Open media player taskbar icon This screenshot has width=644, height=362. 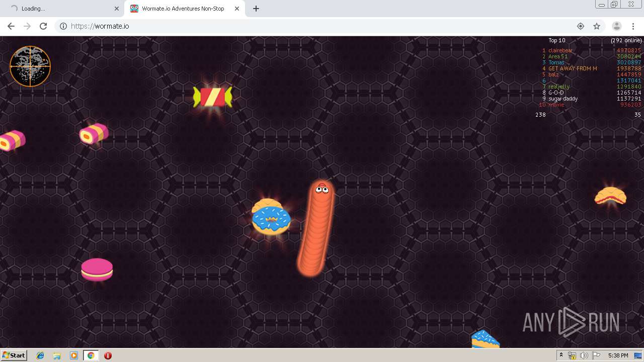tap(74, 355)
